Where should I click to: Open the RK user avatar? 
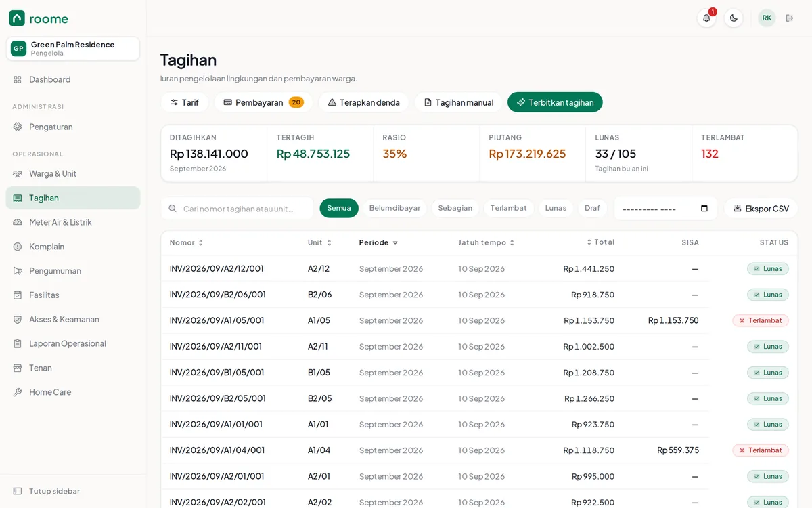point(767,18)
